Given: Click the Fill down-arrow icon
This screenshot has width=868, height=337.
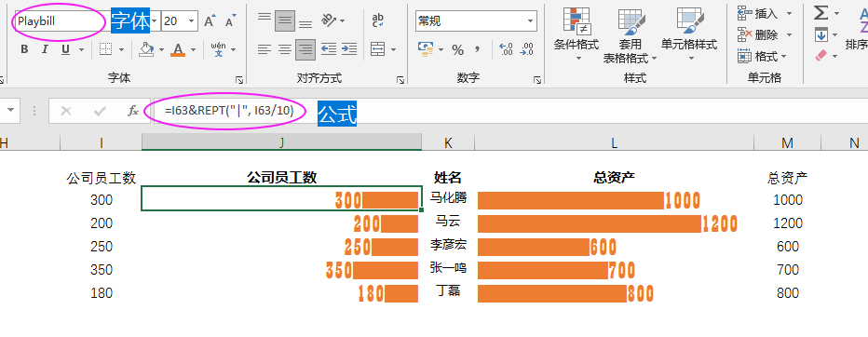Looking at the screenshot, I should [821, 34].
